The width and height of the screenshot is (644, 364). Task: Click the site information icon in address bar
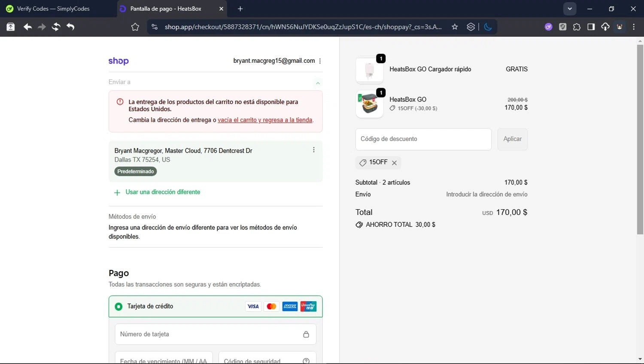155,27
